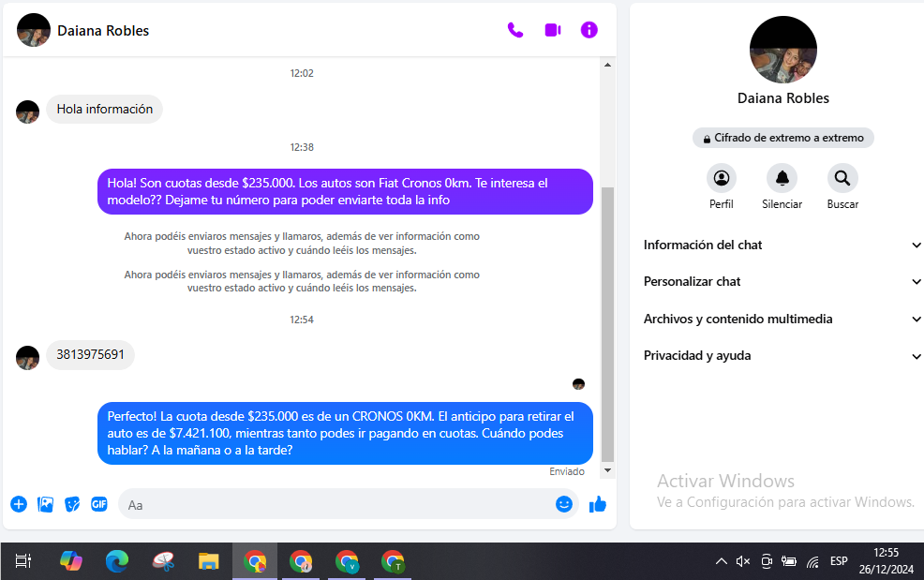Click the 12:54 timestamp in the chat
Screen dimensions: 924x580
pyautogui.click(x=302, y=320)
